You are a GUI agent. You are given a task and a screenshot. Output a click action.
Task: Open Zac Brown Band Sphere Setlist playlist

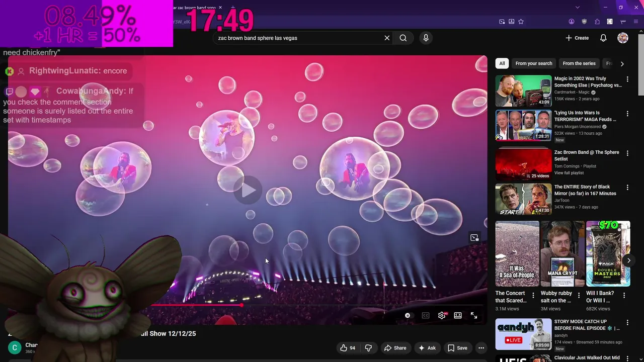[523, 164]
